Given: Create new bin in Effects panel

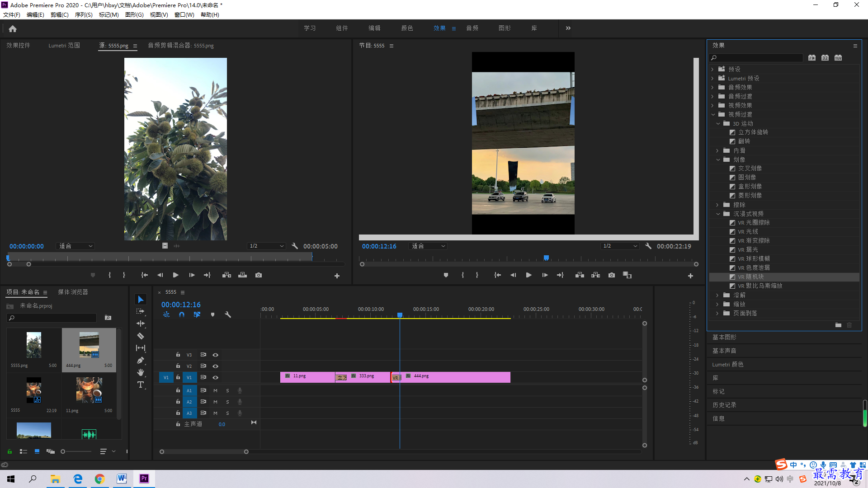Looking at the screenshot, I should tap(838, 325).
